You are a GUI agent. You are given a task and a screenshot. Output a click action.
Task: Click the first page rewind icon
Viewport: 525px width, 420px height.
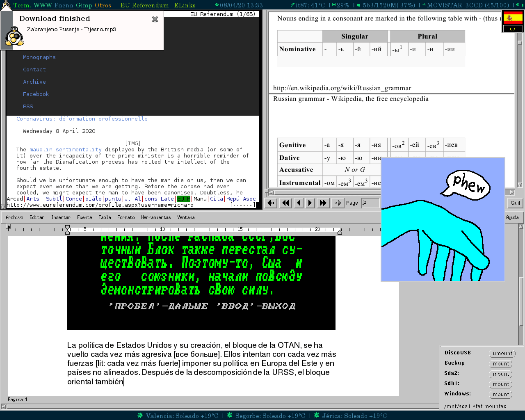point(271,203)
